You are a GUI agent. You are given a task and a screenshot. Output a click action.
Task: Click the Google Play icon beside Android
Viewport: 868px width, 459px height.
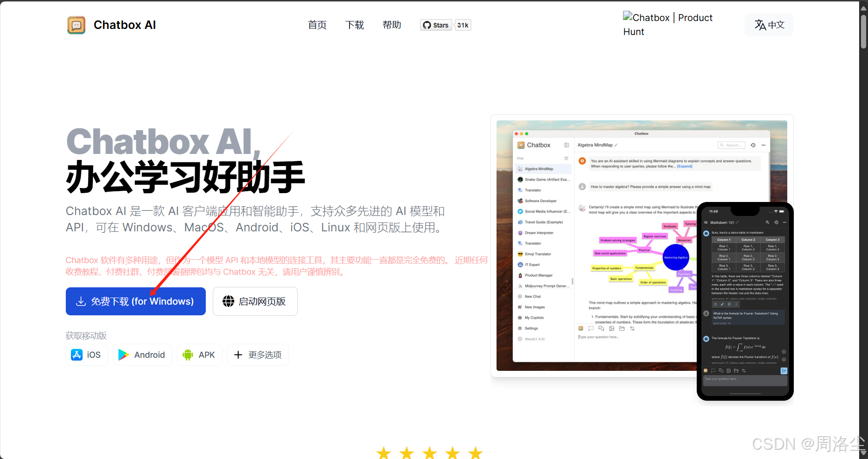coord(124,355)
